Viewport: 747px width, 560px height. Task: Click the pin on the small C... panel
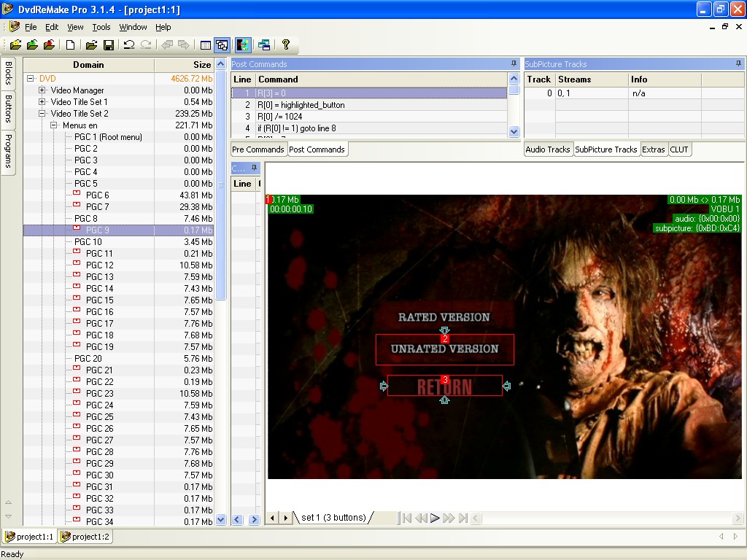254,168
